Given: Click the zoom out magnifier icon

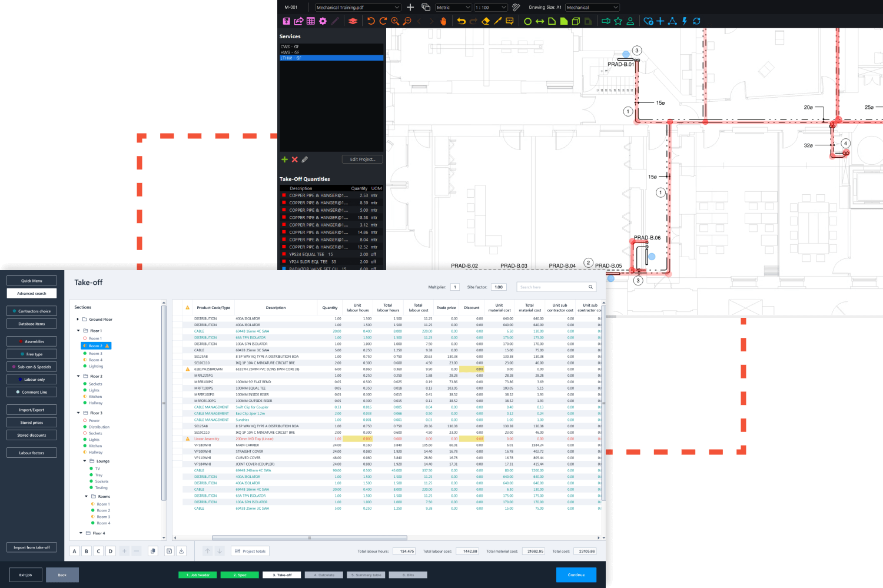Looking at the screenshot, I should [407, 21].
